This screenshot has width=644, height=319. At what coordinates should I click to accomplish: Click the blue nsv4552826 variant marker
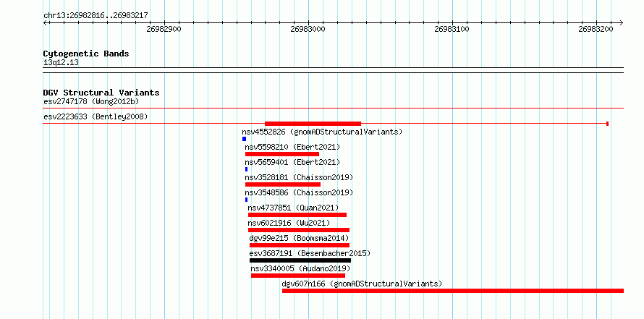[244, 139]
